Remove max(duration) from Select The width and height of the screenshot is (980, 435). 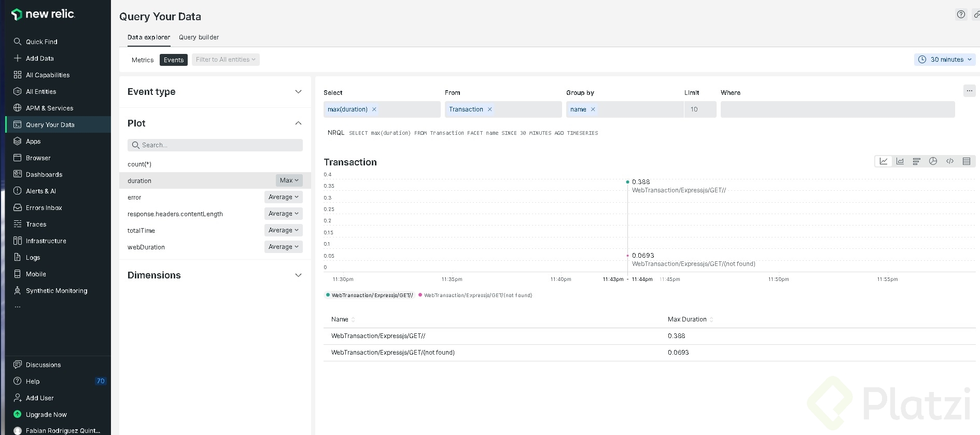tap(374, 109)
